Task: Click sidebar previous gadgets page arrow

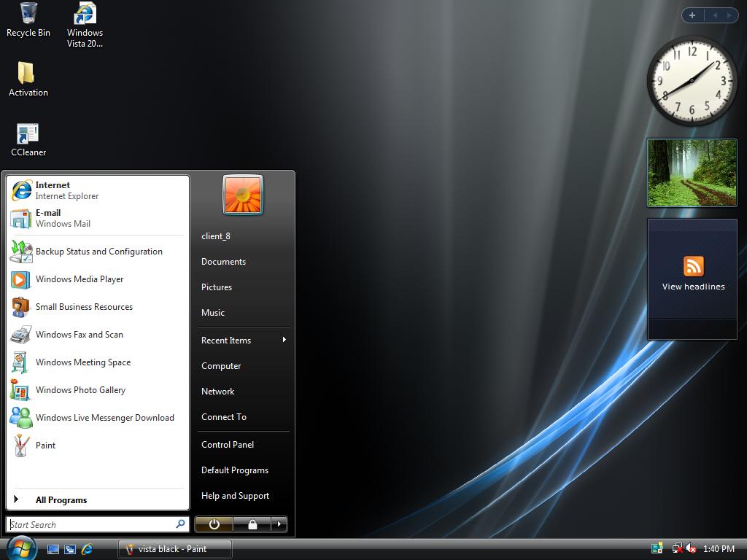Action: pos(715,16)
